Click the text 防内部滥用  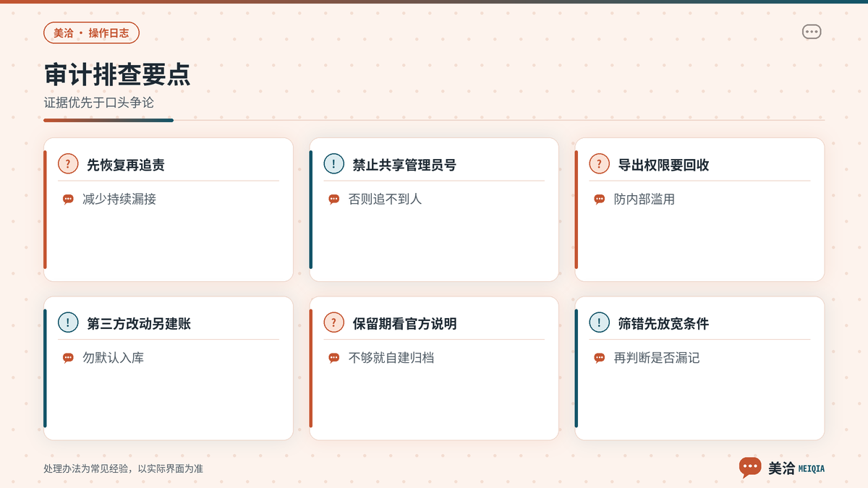pyautogui.click(x=644, y=199)
